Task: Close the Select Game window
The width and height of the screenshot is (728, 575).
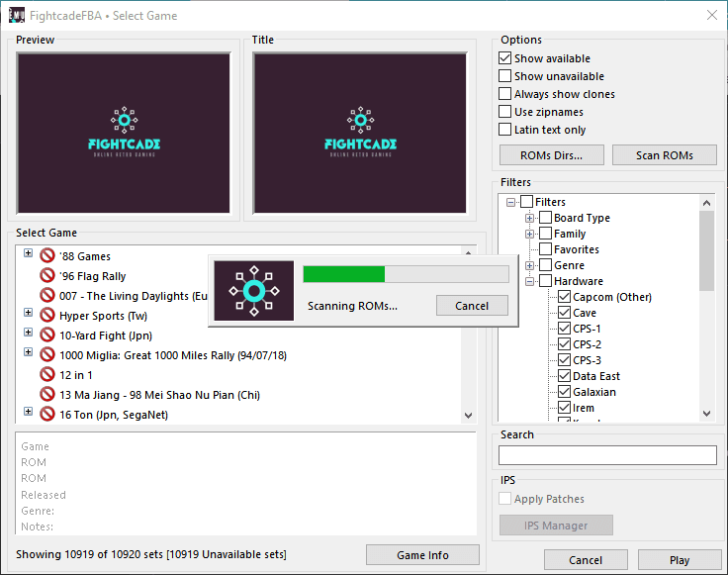Action: (x=712, y=15)
